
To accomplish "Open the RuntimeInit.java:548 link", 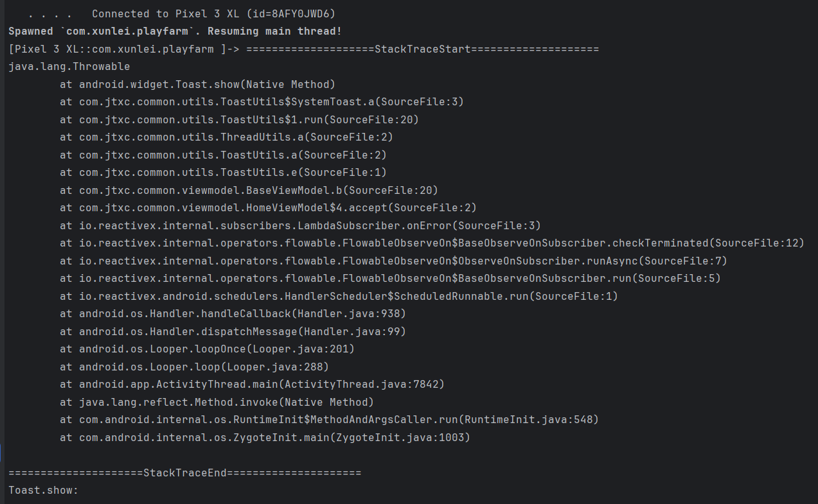I will click(531, 420).
